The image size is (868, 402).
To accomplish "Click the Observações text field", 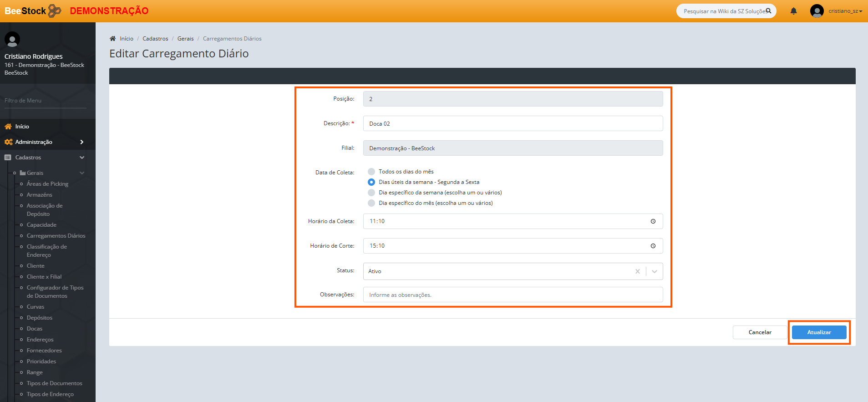I will [x=513, y=295].
